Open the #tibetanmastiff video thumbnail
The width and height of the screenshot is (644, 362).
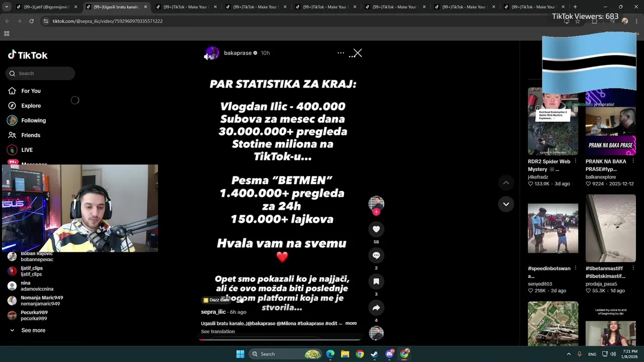tap(610, 228)
